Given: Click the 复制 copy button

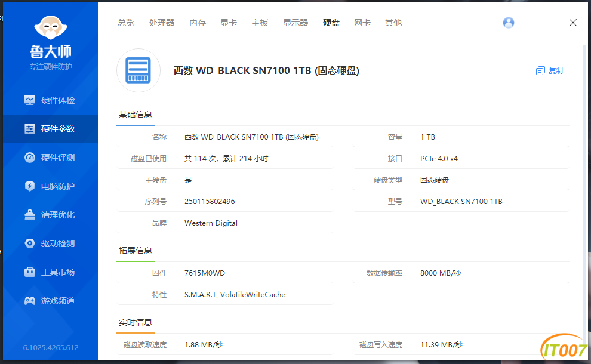Looking at the screenshot, I should coord(549,71).
